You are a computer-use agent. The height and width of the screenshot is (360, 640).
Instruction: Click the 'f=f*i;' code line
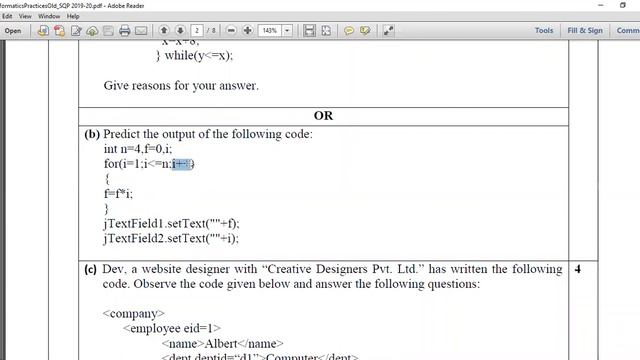tap(118, 194)
